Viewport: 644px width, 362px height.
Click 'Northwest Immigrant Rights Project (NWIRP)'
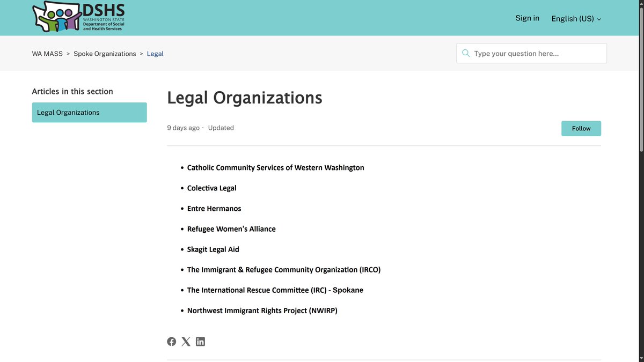click(262, 311)
